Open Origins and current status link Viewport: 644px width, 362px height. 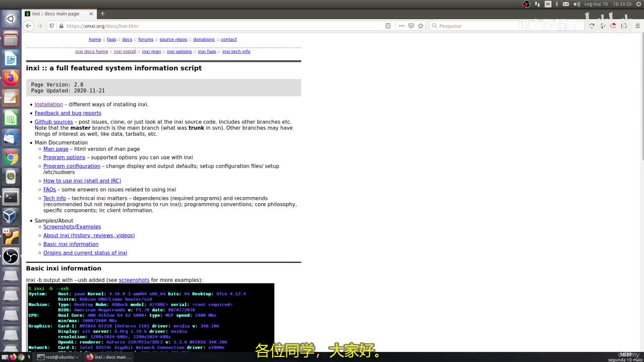click(85, 253)
